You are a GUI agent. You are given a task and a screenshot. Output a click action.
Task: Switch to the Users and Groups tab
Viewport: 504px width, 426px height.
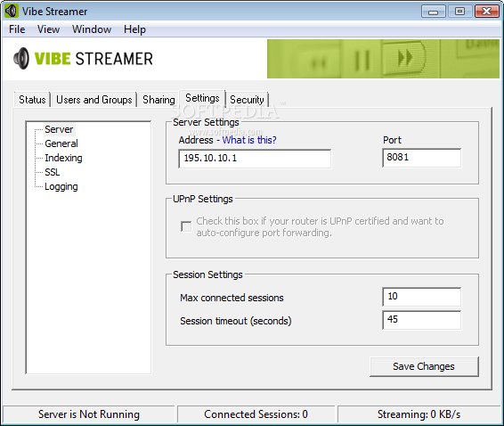pyautogui.click(x=94, y=100)
